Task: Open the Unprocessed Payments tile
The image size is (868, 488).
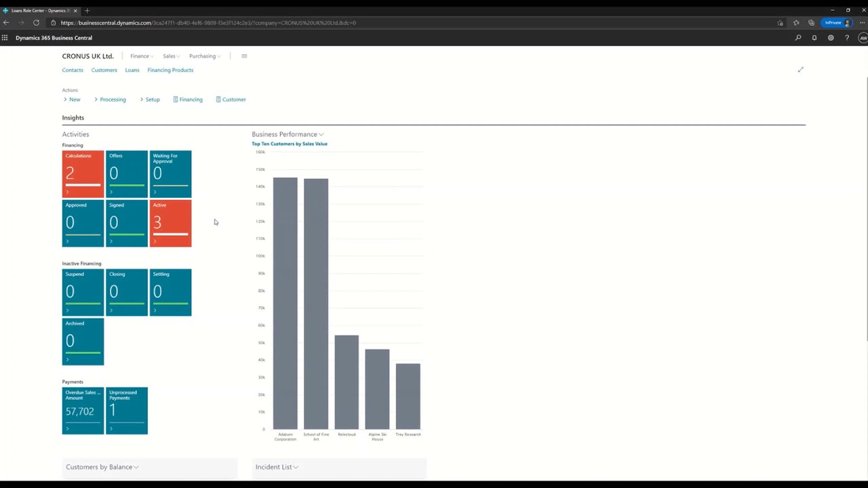Action: 127,411
